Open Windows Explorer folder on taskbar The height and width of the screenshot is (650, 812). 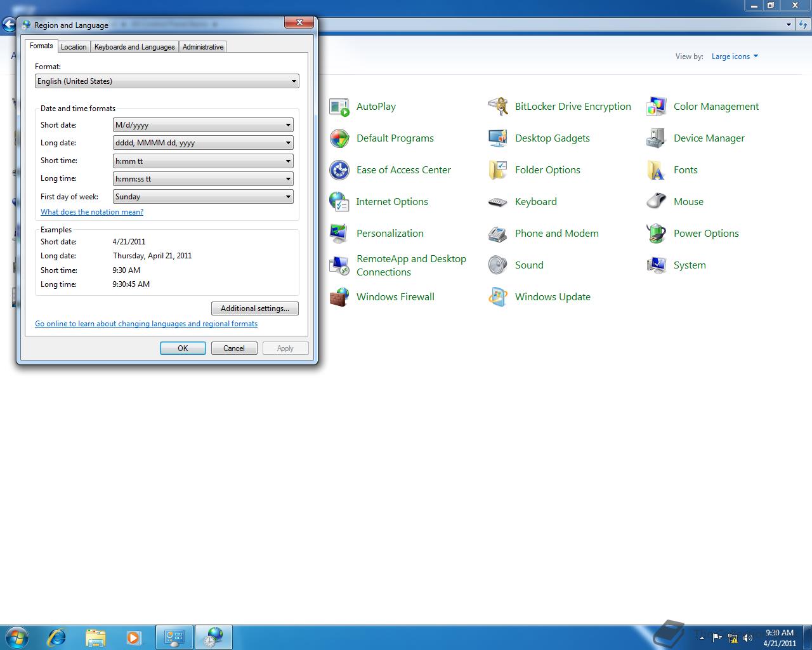click(x=95, y=637)
